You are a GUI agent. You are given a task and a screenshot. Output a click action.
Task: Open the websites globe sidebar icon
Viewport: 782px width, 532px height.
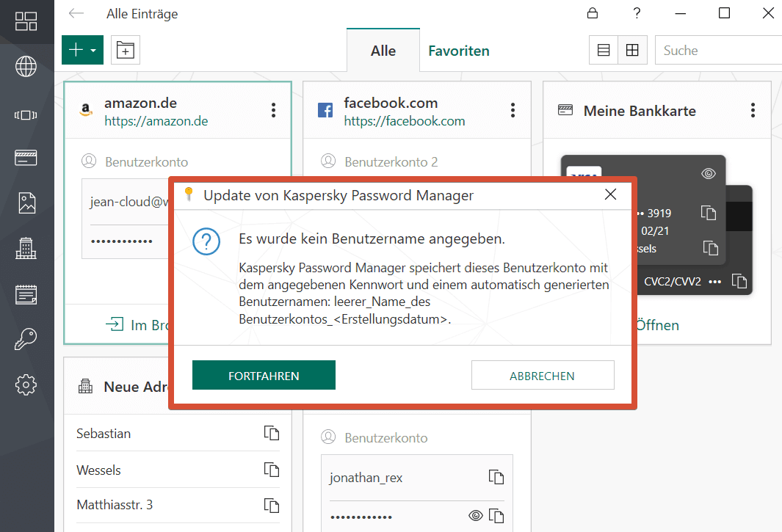(x=26, y=66)
